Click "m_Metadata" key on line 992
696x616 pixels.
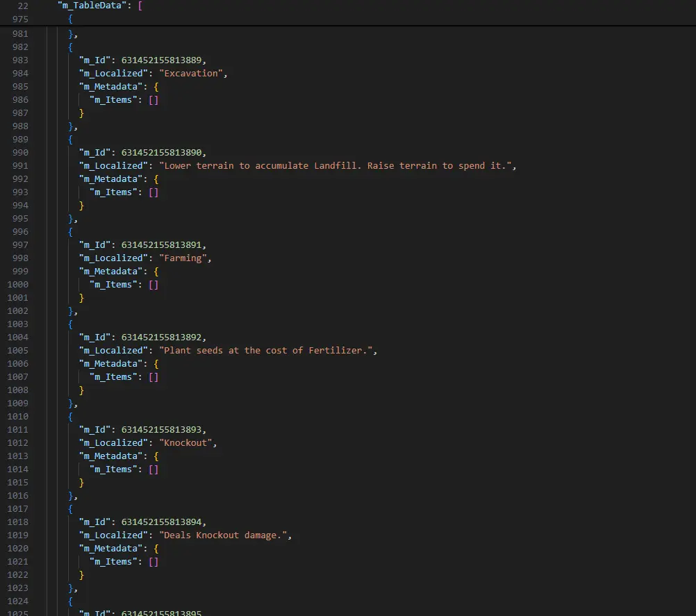(x=110, y=179)
